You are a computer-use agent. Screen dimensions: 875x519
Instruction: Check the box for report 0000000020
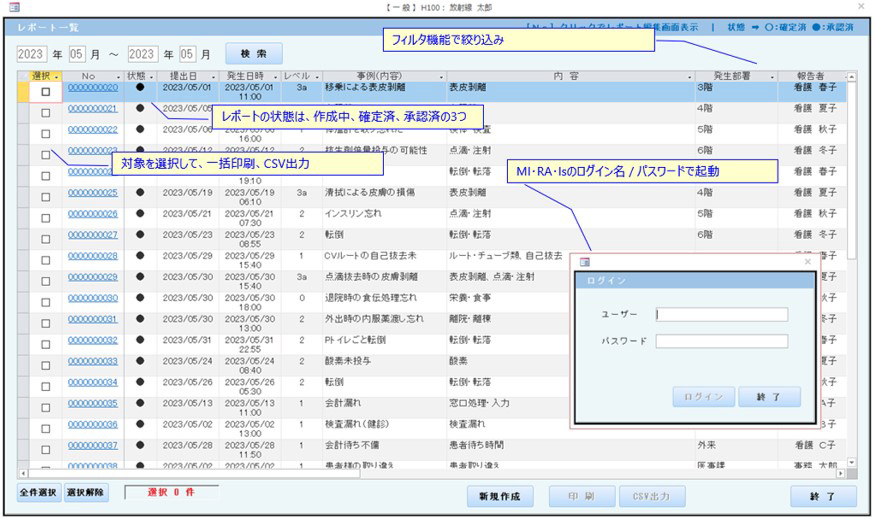(x=45, y=92)
